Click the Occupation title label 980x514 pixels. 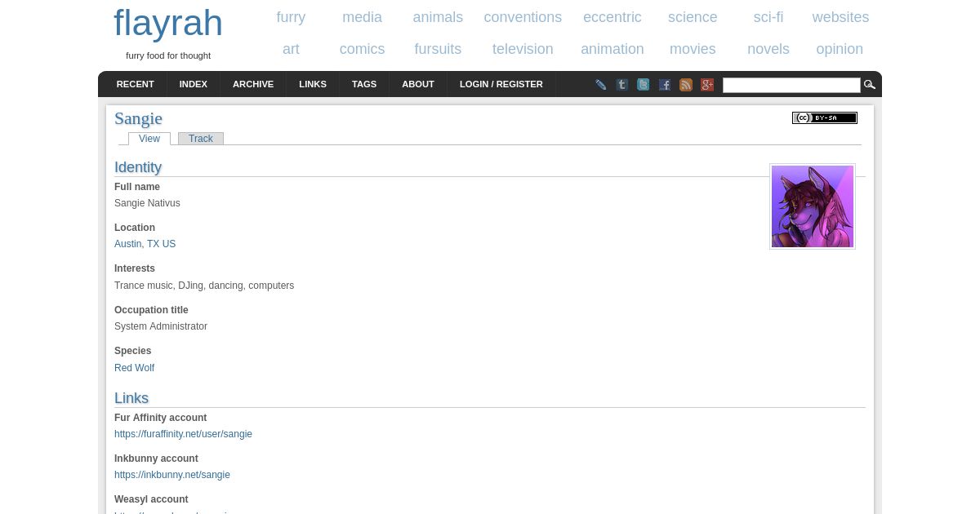(151, 310)
